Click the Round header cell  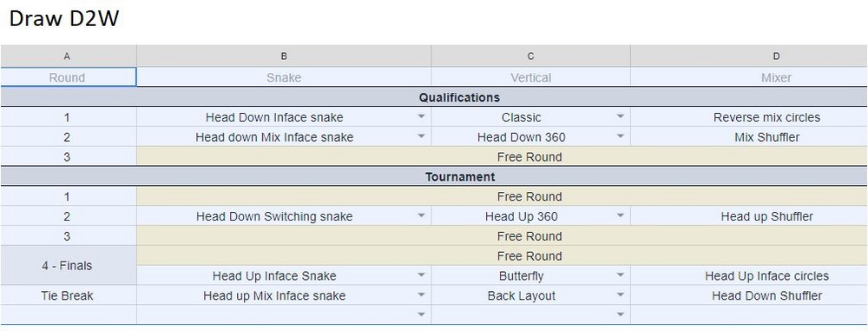click(68, 77)
